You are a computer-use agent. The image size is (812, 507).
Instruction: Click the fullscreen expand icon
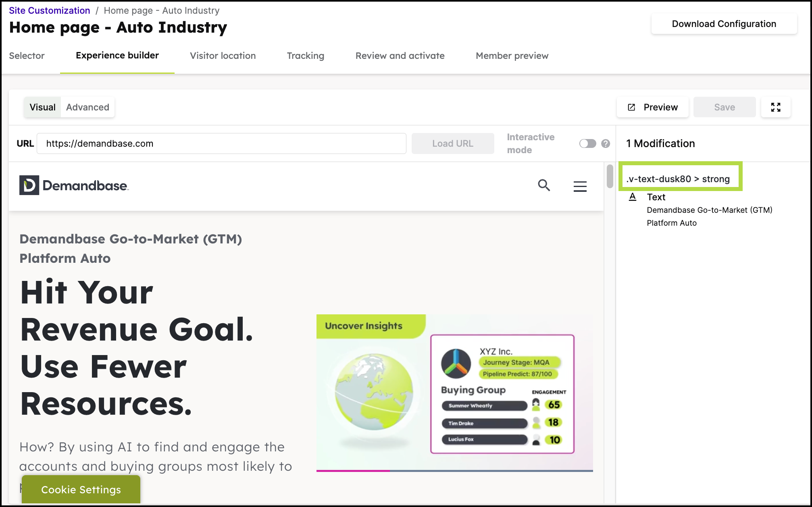(x=776, y=107)
